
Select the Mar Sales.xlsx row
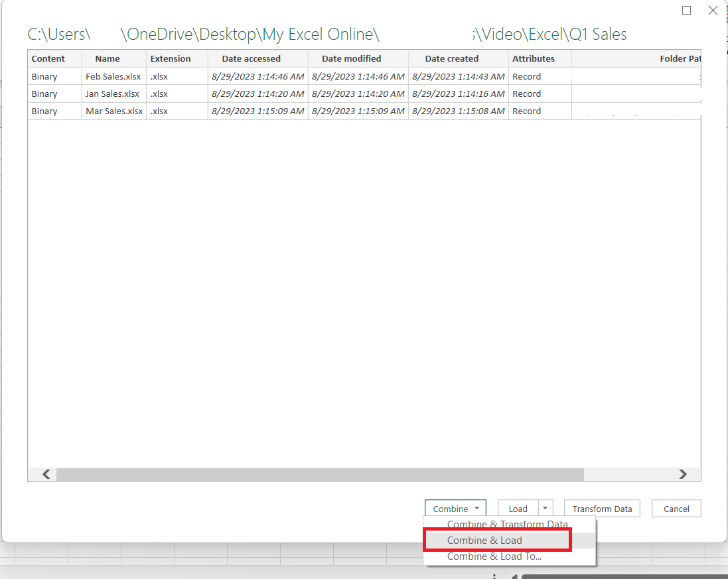click(x=364, y=111)
